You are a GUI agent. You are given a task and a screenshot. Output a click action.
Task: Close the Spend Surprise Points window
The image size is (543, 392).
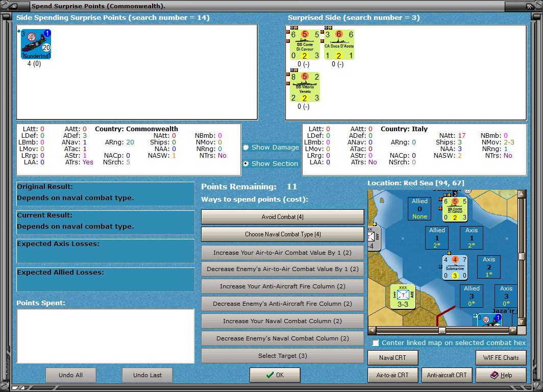[x=530, y=6]
